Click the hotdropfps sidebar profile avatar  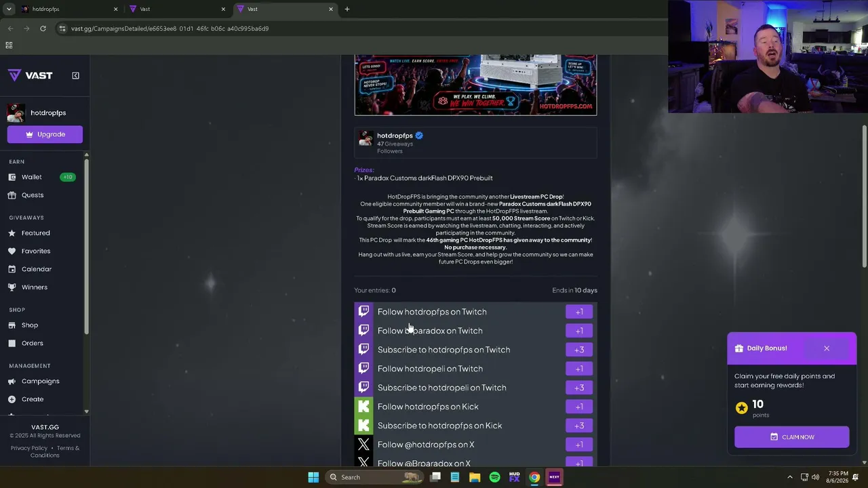pyautogui.click(x=16, y=113)
